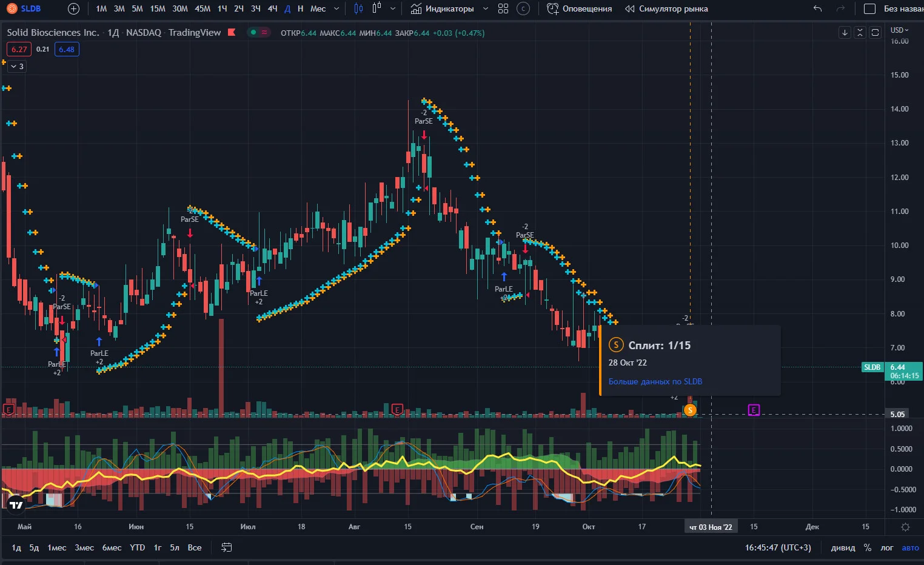
Task: Move pane down with the arrow icon
Action: point(845,33)
